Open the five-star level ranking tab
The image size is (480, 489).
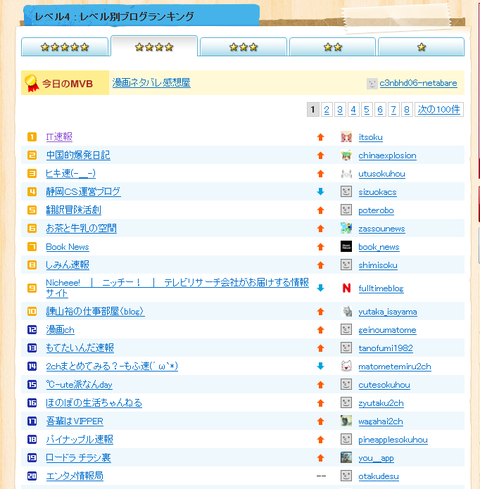[x=65, y=47]
